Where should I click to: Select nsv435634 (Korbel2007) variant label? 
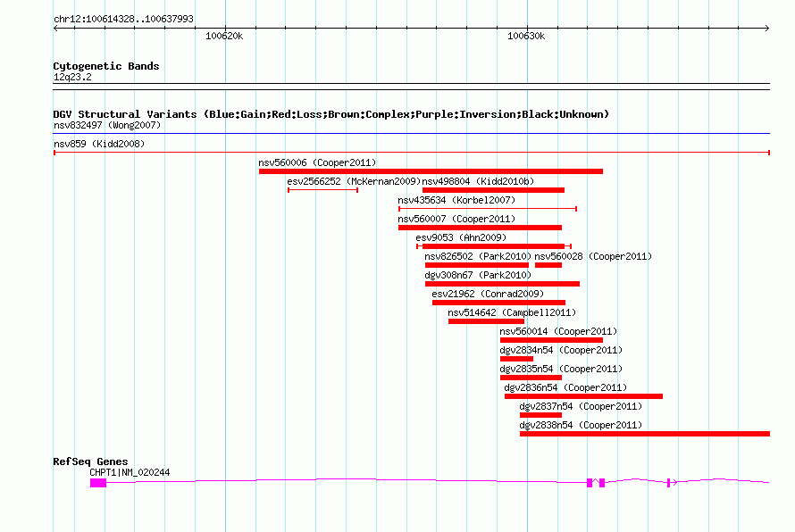tap(456, 200)
